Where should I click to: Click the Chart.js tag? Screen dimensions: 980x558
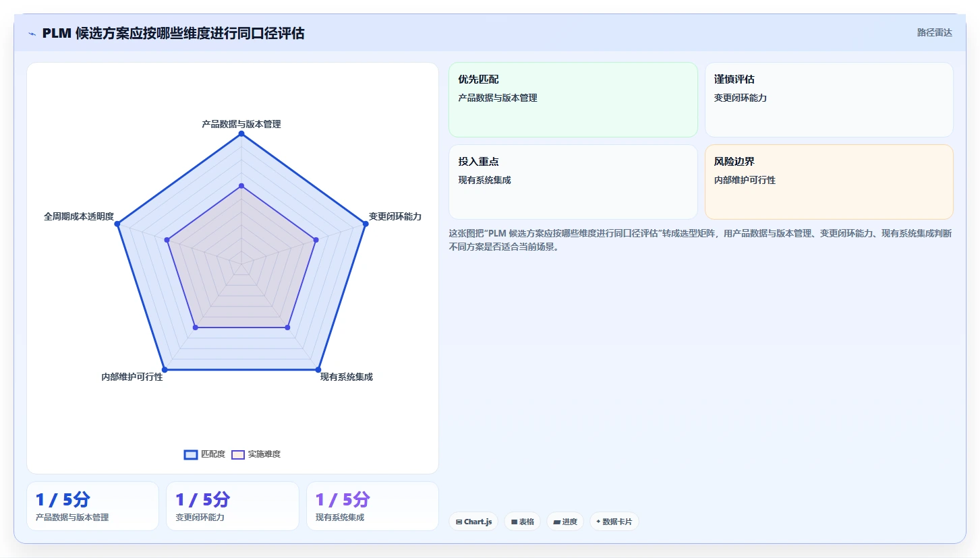pos(473,522)
